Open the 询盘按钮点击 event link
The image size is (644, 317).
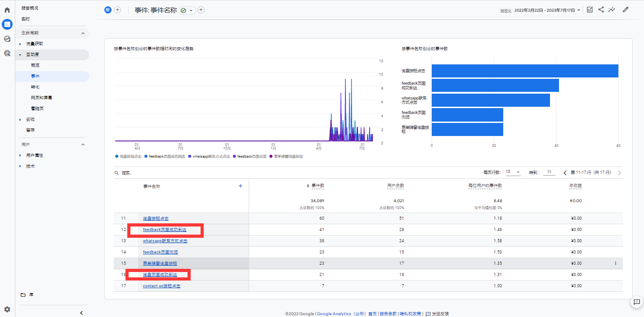click(156, 218)
